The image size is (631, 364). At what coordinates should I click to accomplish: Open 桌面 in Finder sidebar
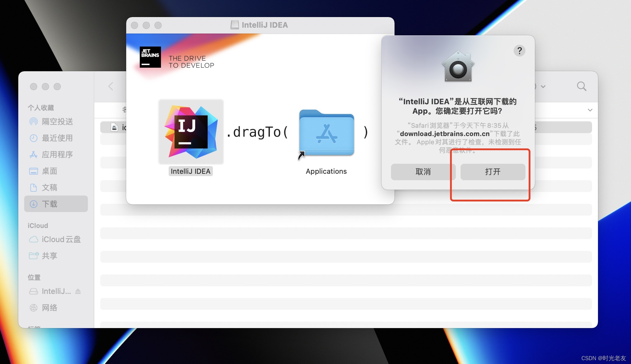coord(56,171)
